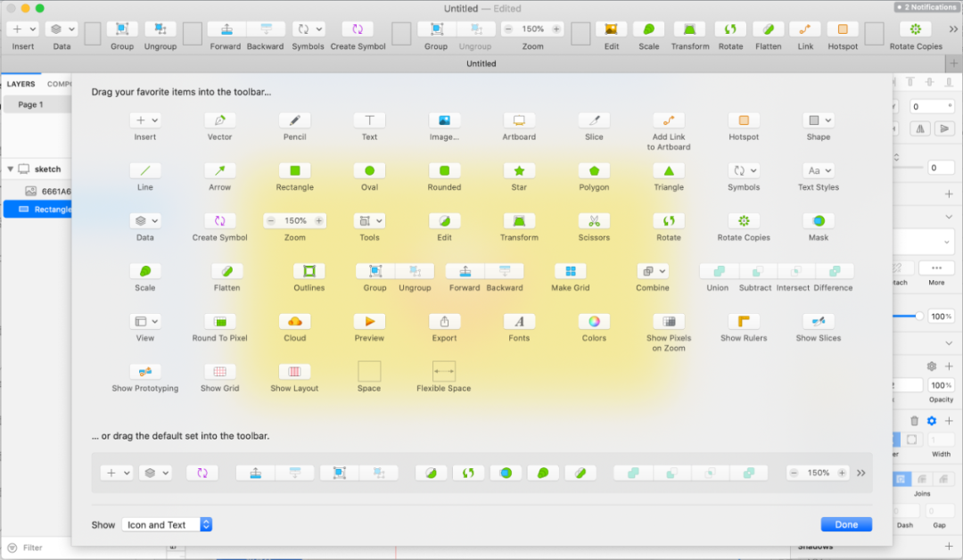The image size is (963, 560).
Task: Select the Rounded rectangle item
Action: [444, 170]
